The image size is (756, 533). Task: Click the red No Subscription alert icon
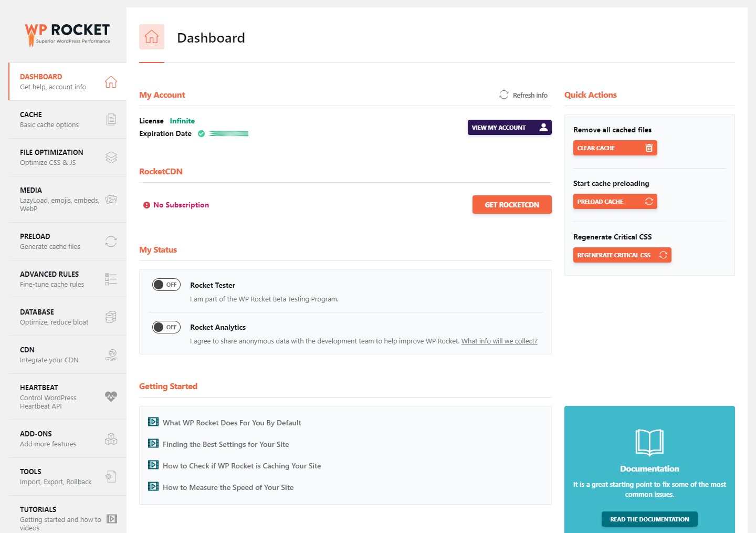146,205
